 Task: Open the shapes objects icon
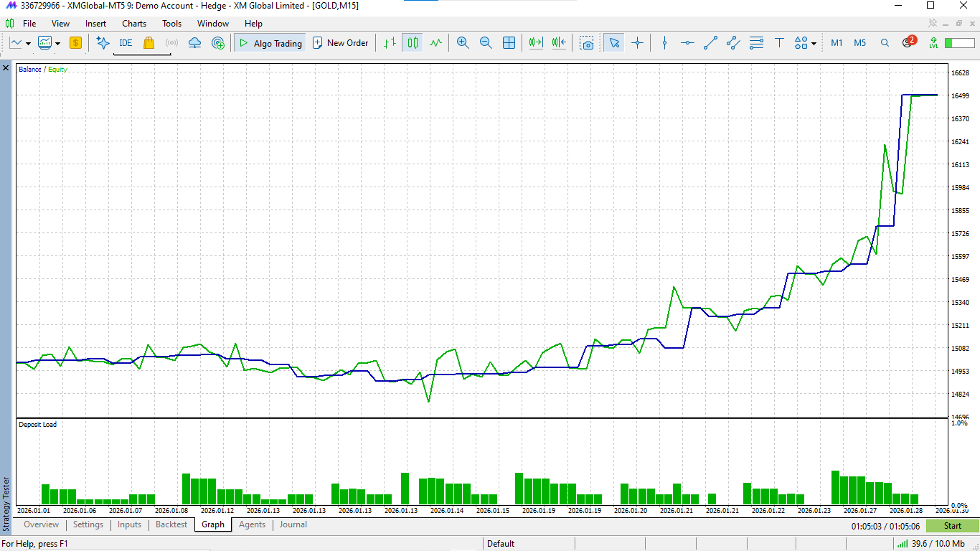coord(801,43)
